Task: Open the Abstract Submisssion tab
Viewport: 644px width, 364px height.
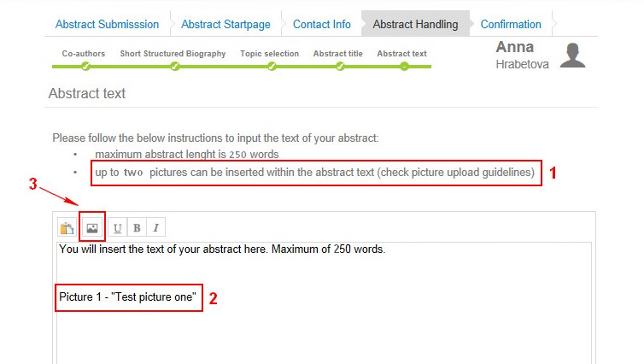Action: click(108, 24)
